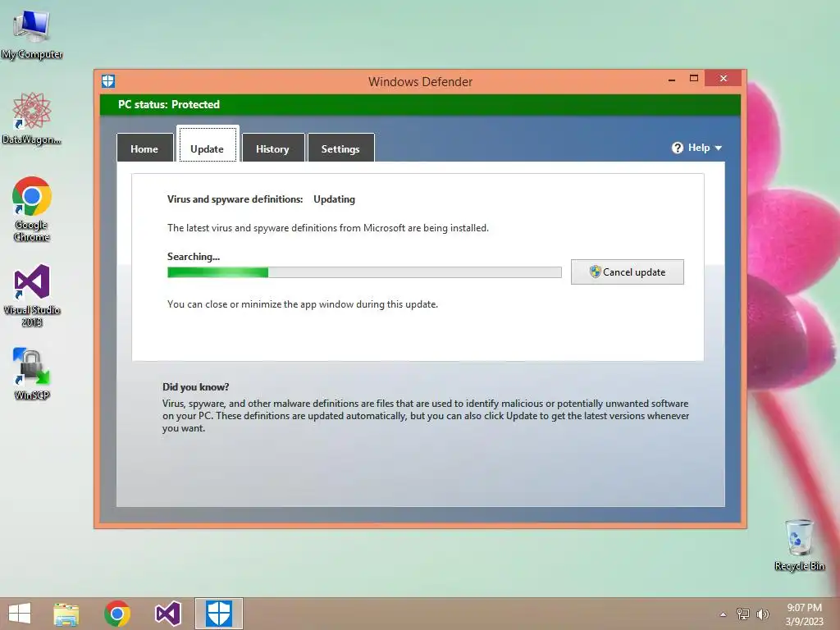The width and height of the screenshot is (840, 630).
Task: Click the 'Searching...' status text
Action: [194, 257]
